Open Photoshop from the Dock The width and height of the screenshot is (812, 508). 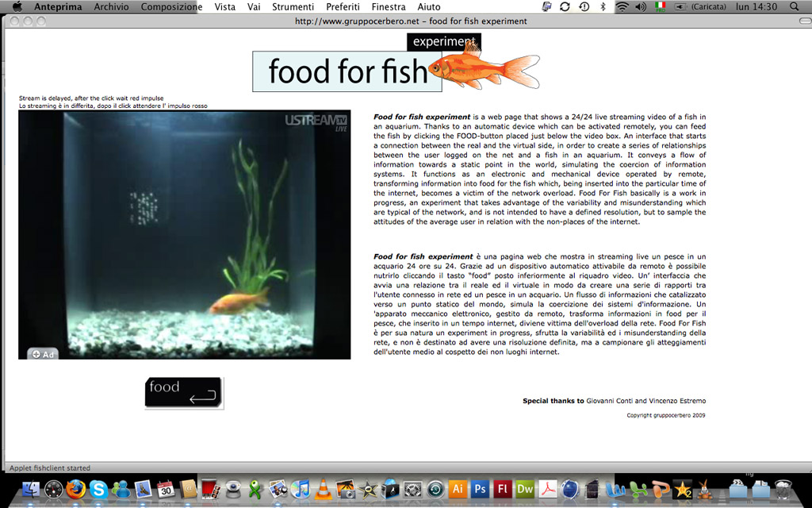pyautogui.click(x=479, y=490)
